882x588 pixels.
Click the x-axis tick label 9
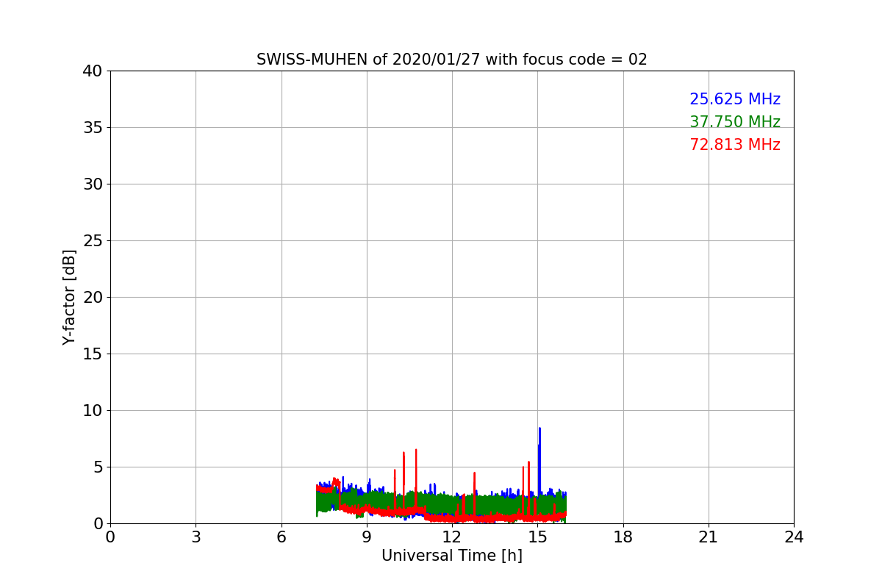(x=367, y=537)
